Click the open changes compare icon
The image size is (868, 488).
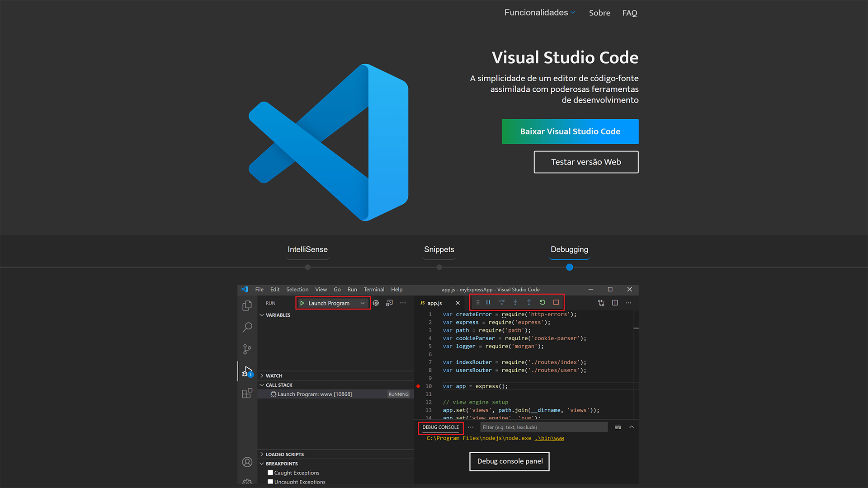601,303
